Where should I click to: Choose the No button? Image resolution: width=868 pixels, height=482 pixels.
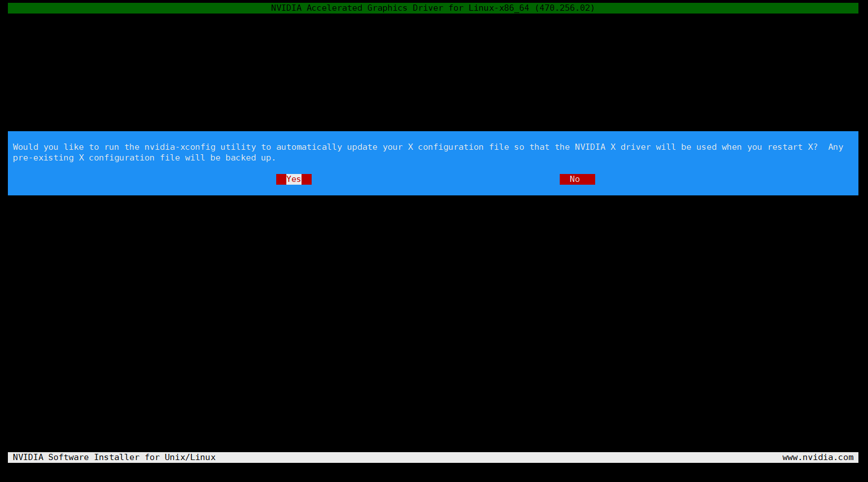coord(577,179)
